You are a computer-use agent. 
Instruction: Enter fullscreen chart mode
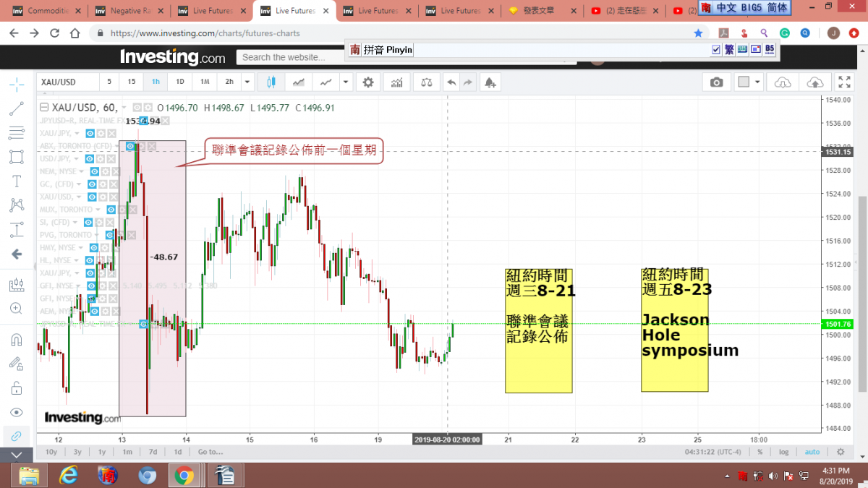click(x=844, y=82)
